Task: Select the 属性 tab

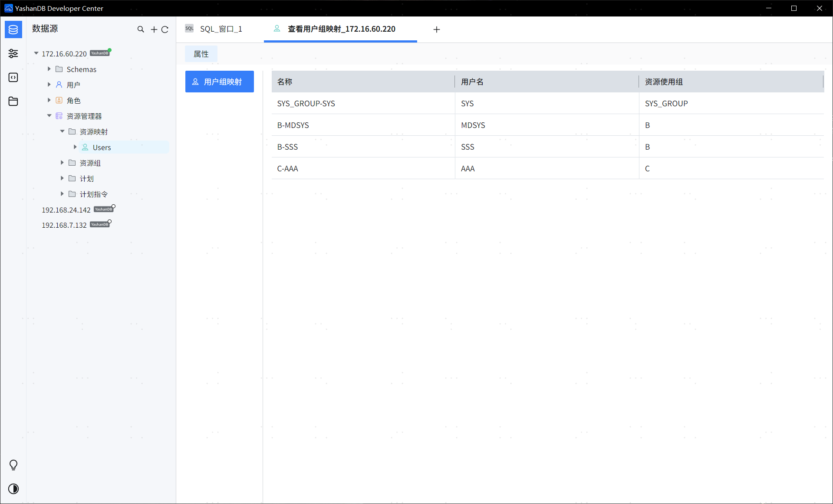Action: (201, 54)
